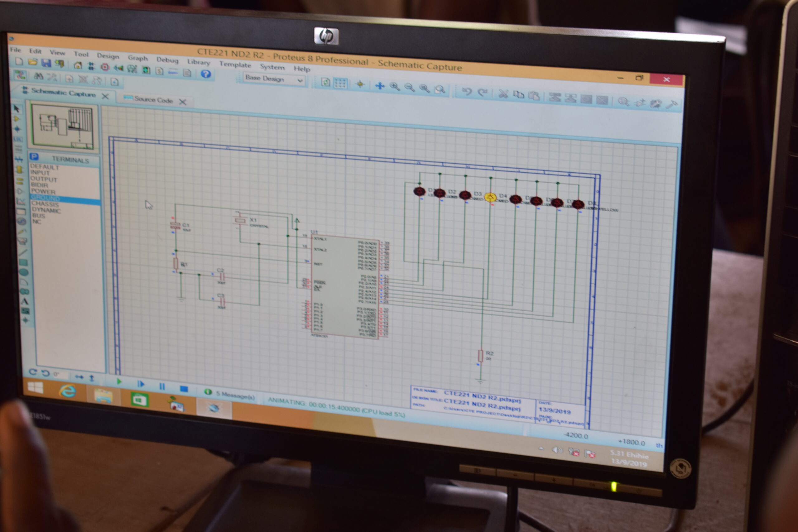Click the copy to clipboard icon
This screenshot has height=532, width=798.
point(518,95)
